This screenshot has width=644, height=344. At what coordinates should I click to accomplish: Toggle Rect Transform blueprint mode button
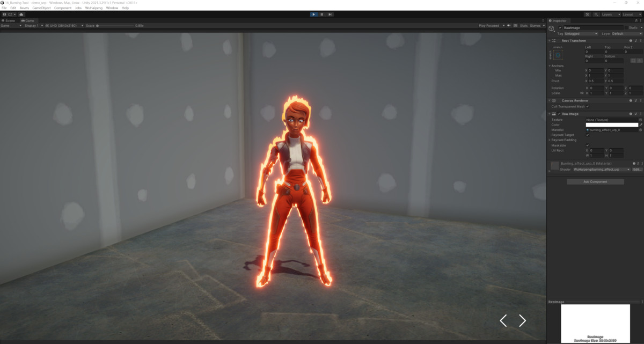click(x=633, y=61)
